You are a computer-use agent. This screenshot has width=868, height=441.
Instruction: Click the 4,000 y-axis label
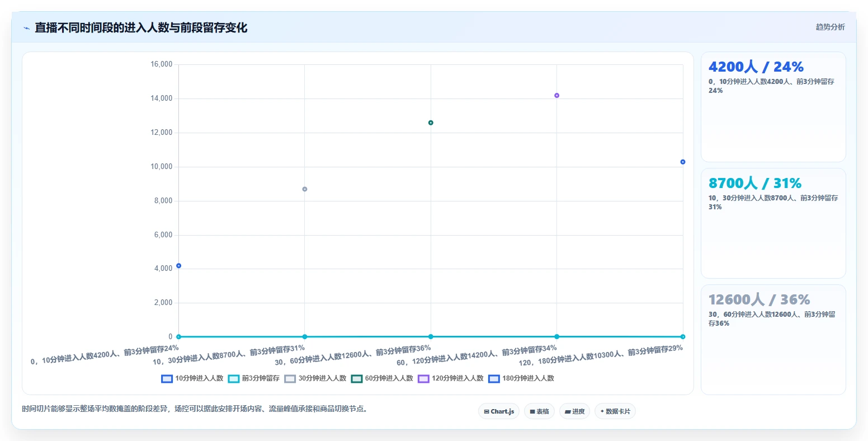[163, 269]
